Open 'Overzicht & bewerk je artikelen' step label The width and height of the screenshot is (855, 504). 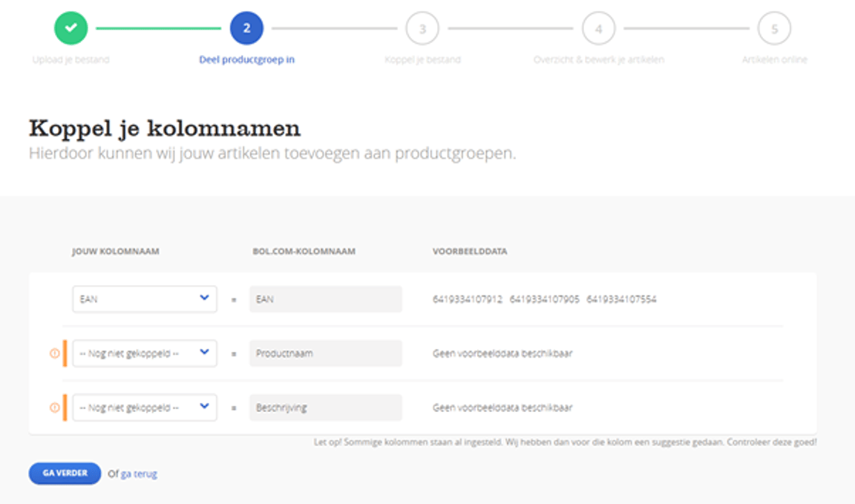[598, 59]
